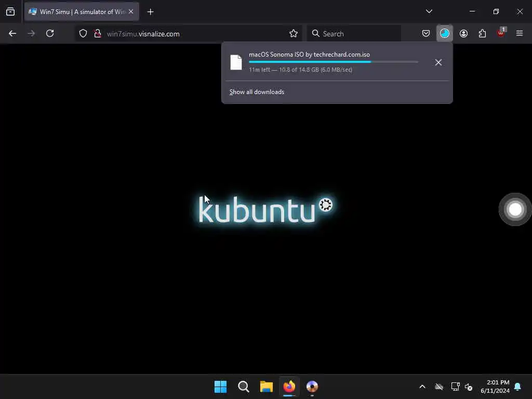Go back to the previous page
The image size is (532, 399).
click(x=12, y=34)
